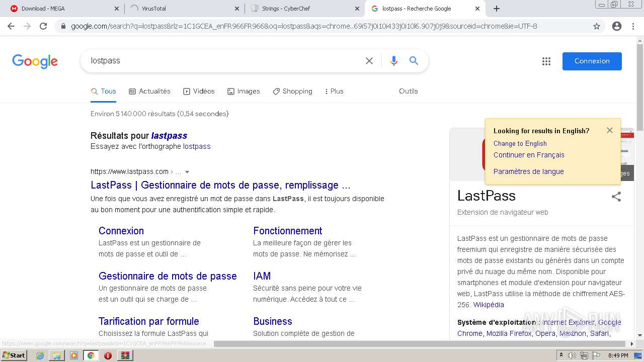Open Chrome's three-dot menu

point(633,26)
